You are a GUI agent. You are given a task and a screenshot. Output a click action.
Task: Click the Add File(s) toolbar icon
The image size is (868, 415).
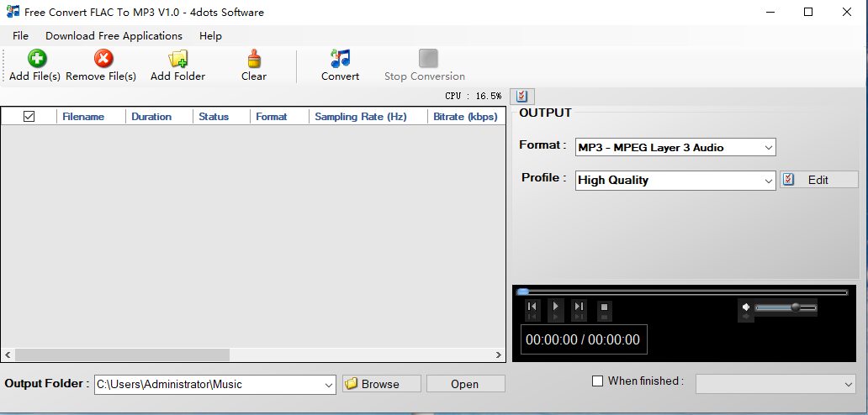[36, 58]
